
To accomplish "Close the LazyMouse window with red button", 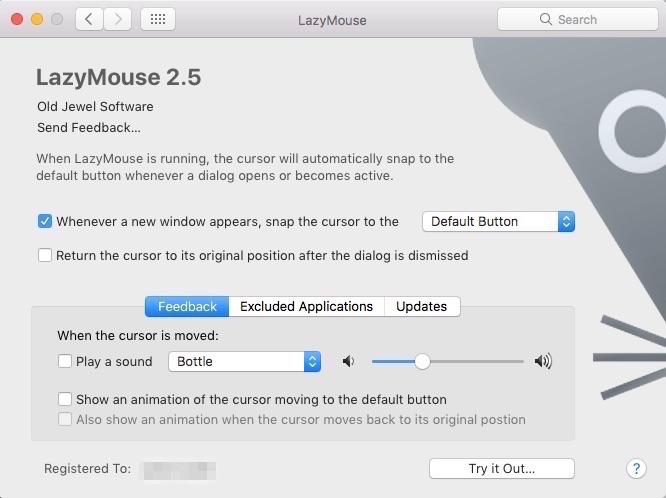I will click(x=17, y=19).
